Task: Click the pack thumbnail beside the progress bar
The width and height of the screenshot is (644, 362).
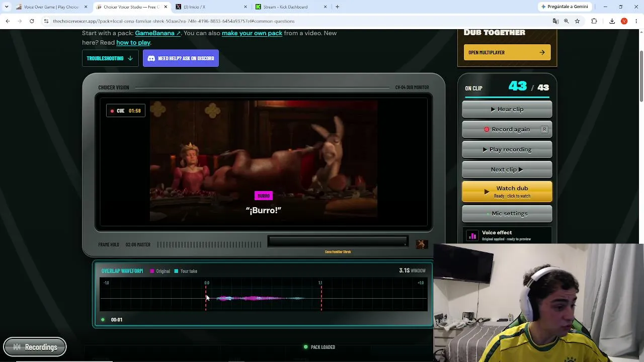Action: [421, 244]
